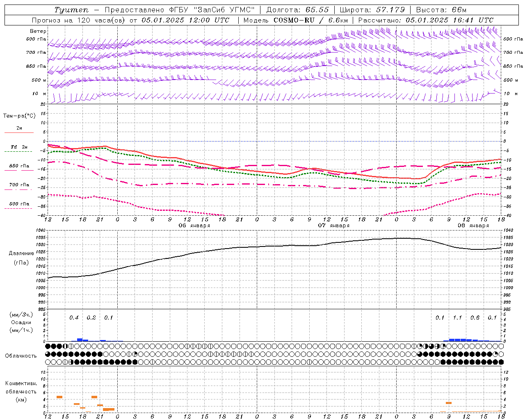The image size is (525, 420).
Task: Click the "Тем-ра(°C)" temperature panel label
Action: (x=19, y=116)
